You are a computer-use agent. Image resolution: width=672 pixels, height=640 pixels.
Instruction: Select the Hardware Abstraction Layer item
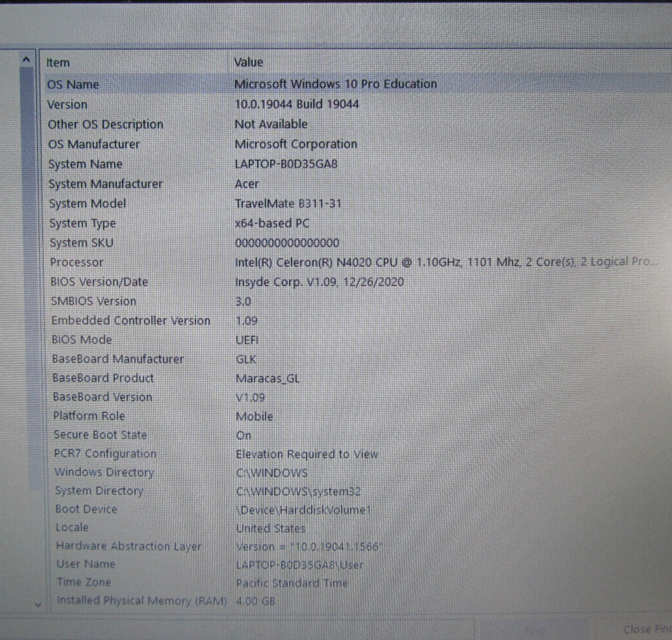129,546
